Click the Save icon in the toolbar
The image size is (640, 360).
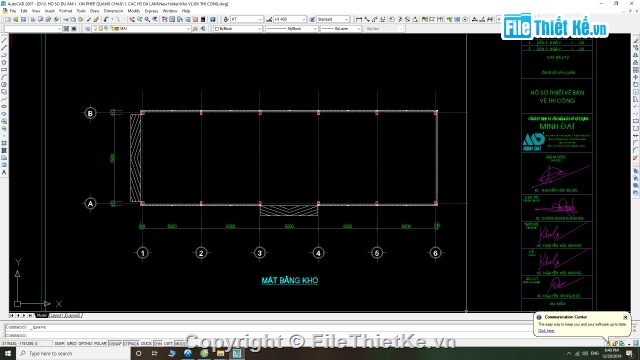[x=23, y=19]
